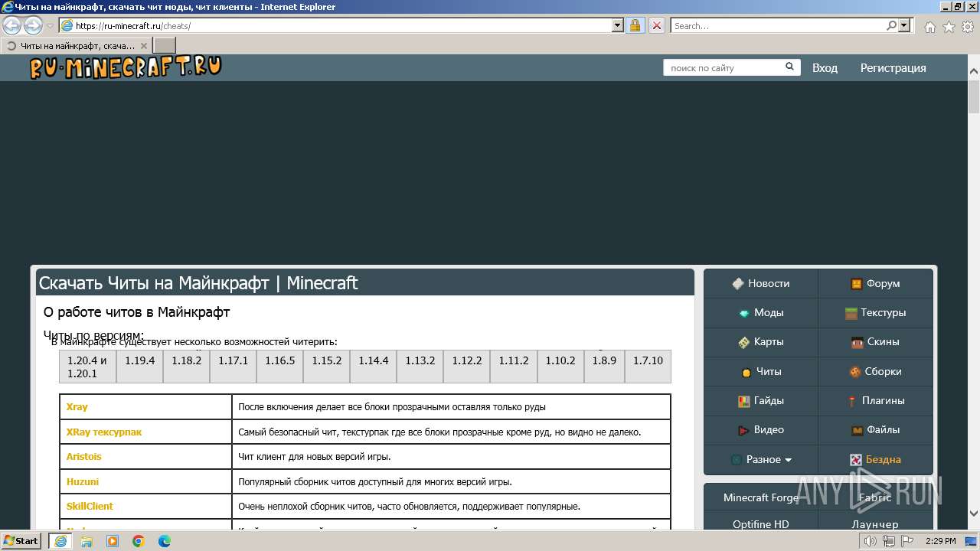Open Edge from the taskbar
Image resolution: width=980 pixels, height=551 pixels.
coord(165,541)
